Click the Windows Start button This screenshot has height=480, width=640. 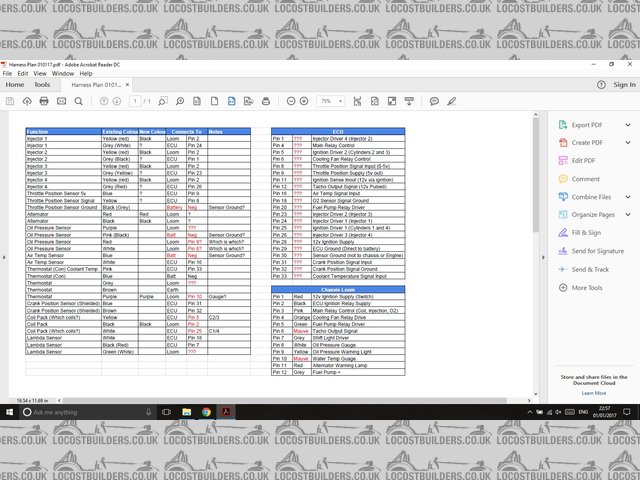pyautogui.click(x=9, y=412)
